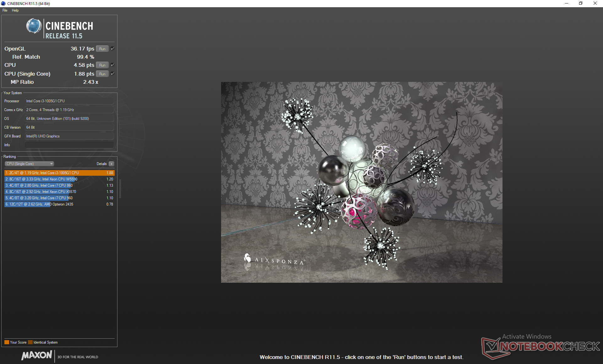Click the MAXON logo at bottom
Image resolution: width=603 pixels, height=364 pixels.
(37, 355)
